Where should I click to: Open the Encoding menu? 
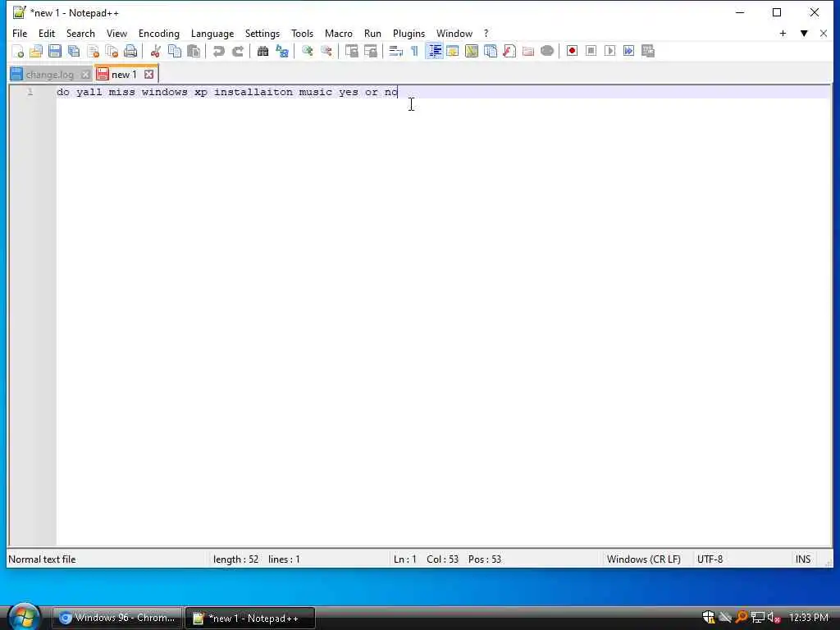pos(159,33)
